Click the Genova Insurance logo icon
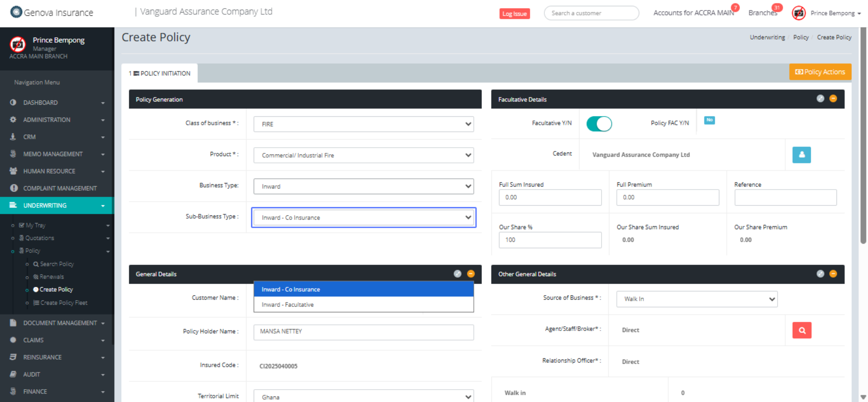Screen dimensions: 868x402 click(x=16, y=12)
